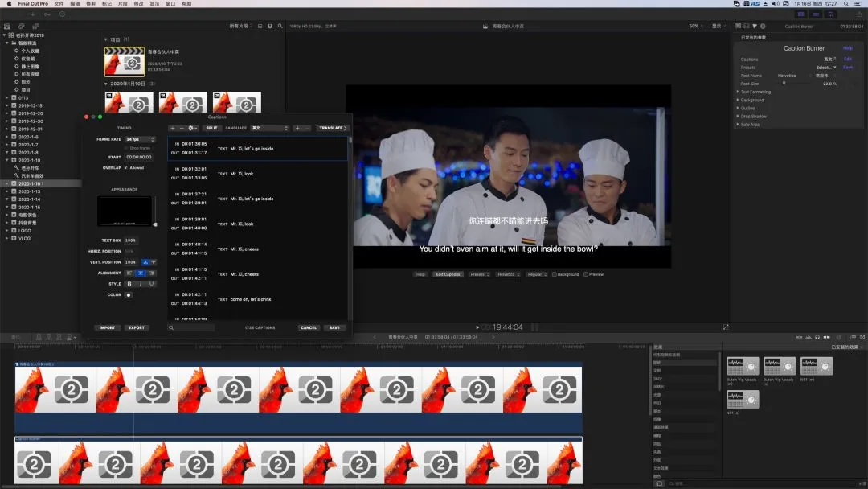Toggle the filmstrip/list view icon in browser
This screenshot has height=489, width=868.
(x=260, y=26)
